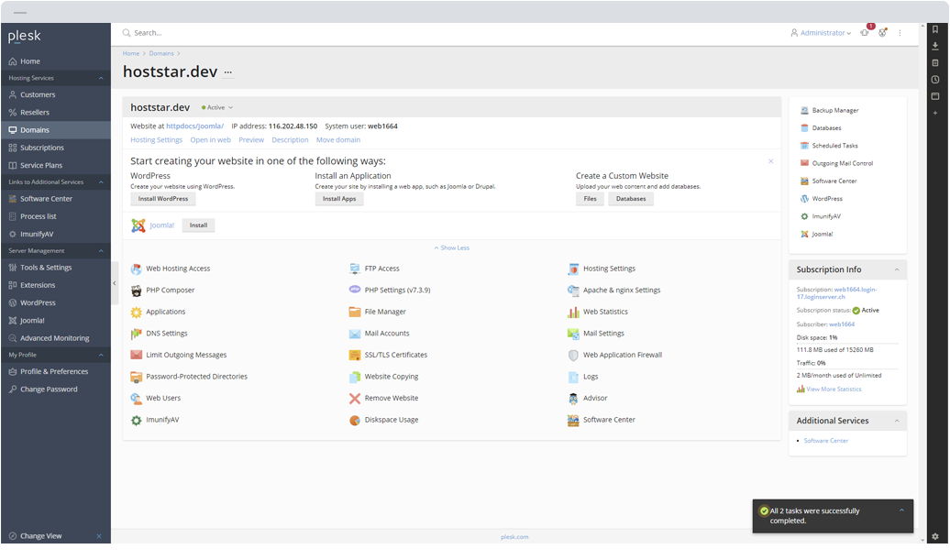Screen dimensions: 950x560
Task: Open notifications bell with red badge
Action: [x=866, y=32]
